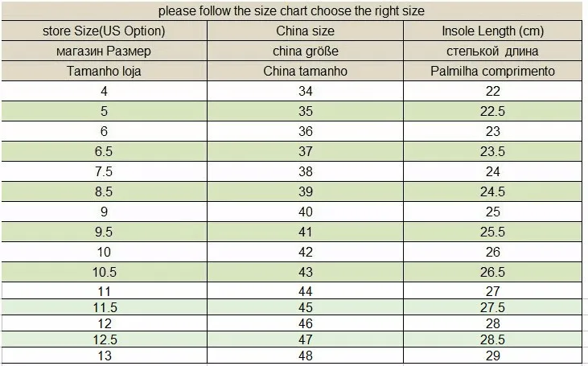
Task: Click the 'Insole Length (cm)' header
Action: click(493, 31)
